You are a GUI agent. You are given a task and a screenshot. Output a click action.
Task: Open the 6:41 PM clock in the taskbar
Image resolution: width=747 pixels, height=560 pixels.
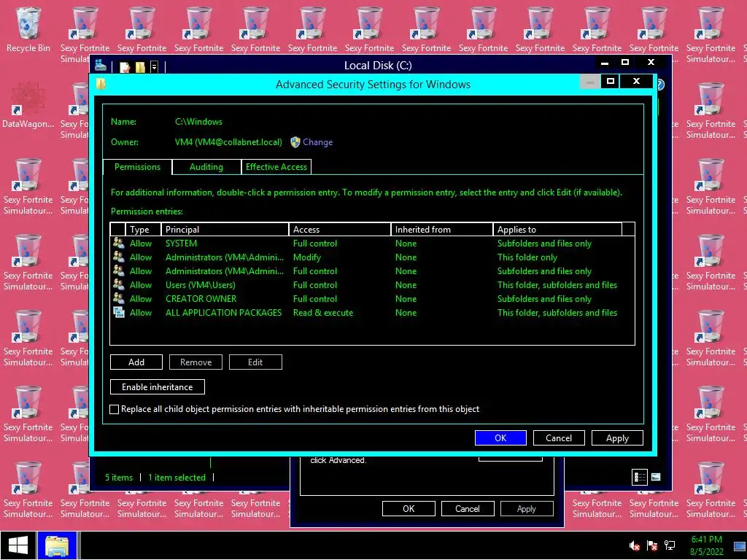click(x=707, y=545)
